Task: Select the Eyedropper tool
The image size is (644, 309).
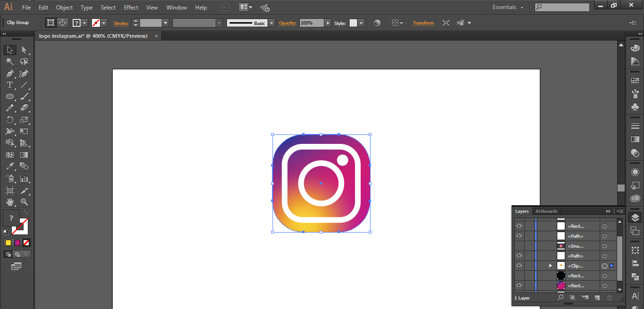Action: tap(9, 166)
